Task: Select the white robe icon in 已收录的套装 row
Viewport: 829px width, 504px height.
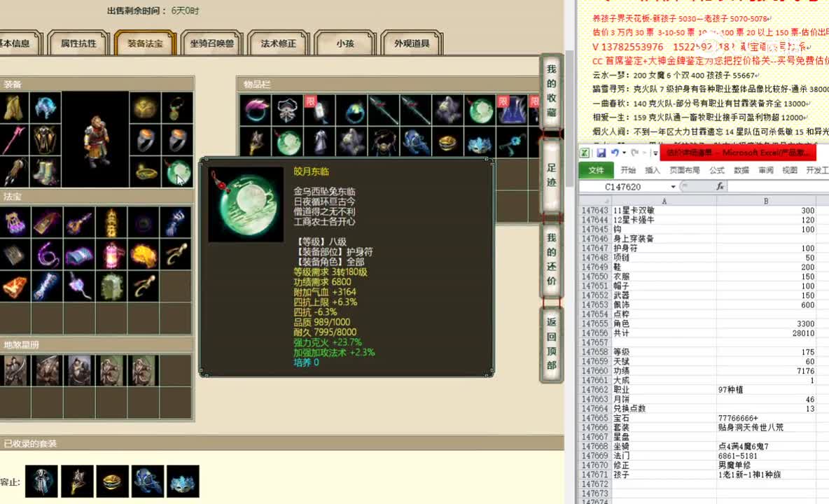Action: (41, 482)
